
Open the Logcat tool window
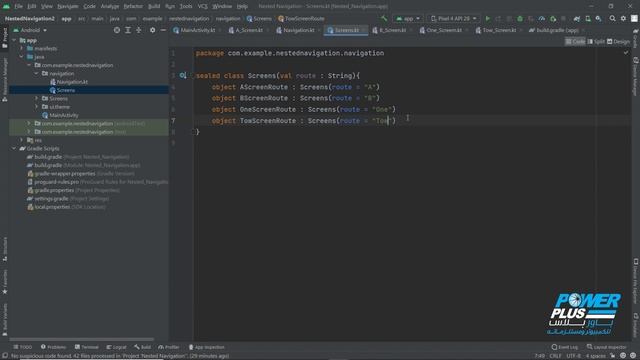[116, 347]
